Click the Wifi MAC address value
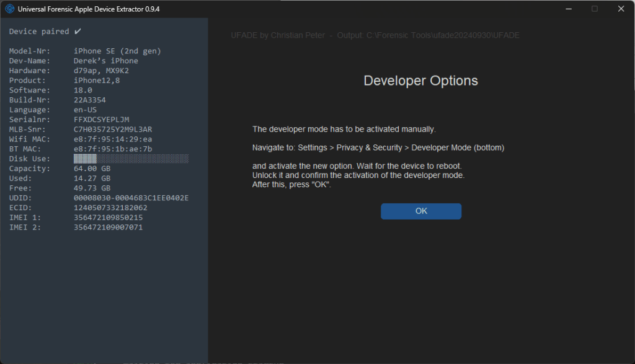635x364 pixels. click(x=112, y=139)
